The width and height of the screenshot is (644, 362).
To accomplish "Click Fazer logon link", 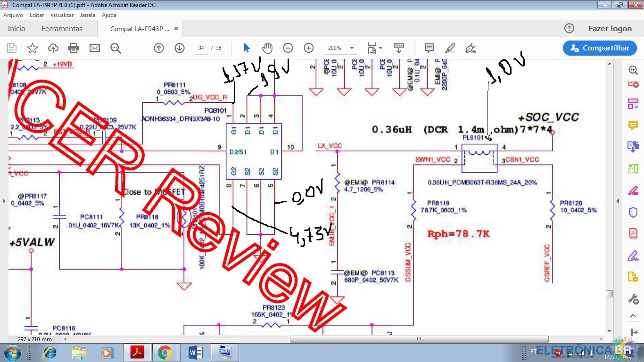I will (610, 28).
